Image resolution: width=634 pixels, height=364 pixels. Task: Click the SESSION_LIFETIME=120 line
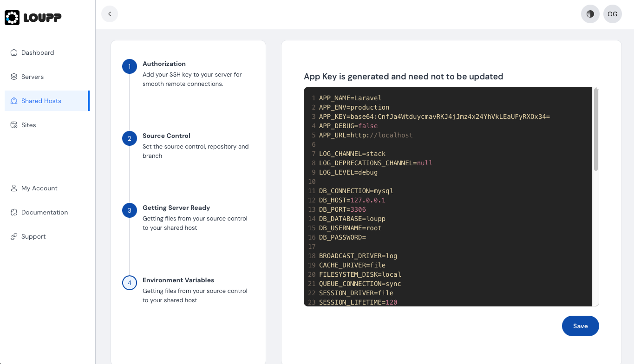358,302
